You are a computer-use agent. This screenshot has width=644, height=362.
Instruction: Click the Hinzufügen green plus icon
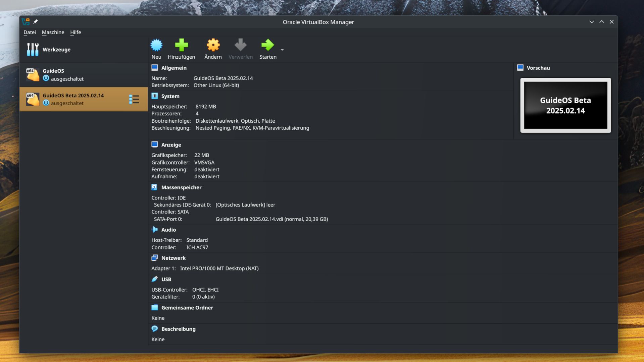[182, 45]
